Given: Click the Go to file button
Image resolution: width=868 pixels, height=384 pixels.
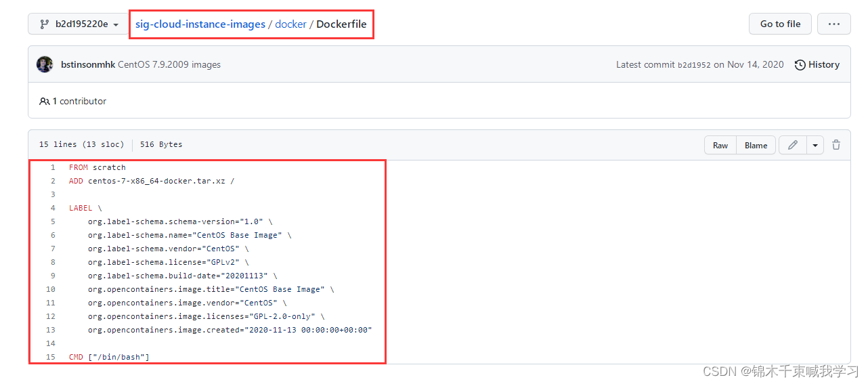Looking at the screenshot, I should click(x=780, y=24).
